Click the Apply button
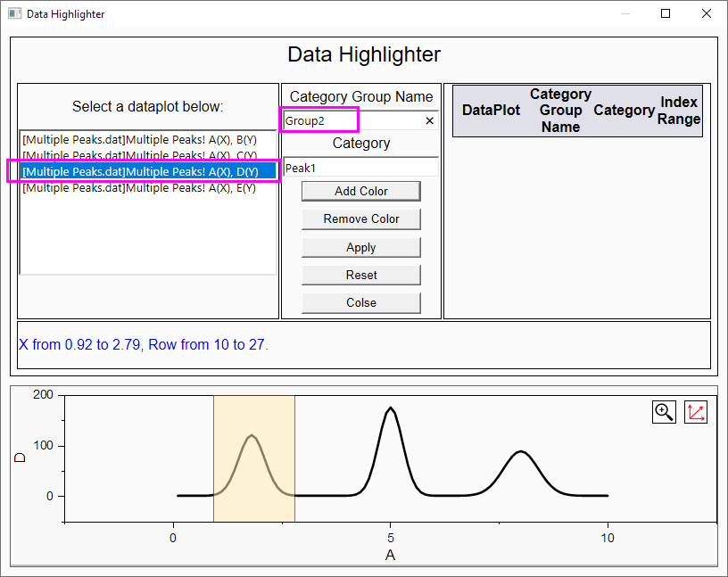 pos(360,247)
